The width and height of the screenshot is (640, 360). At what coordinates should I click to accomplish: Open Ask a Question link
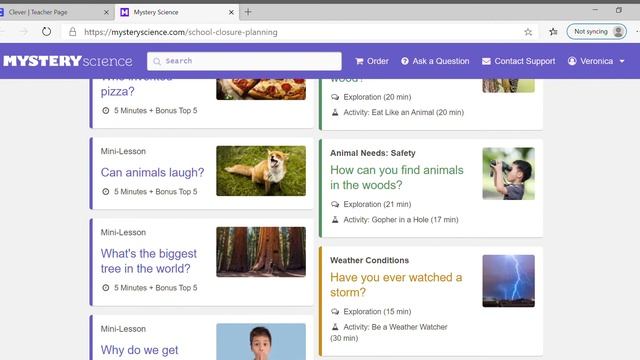tap(435, 61)
